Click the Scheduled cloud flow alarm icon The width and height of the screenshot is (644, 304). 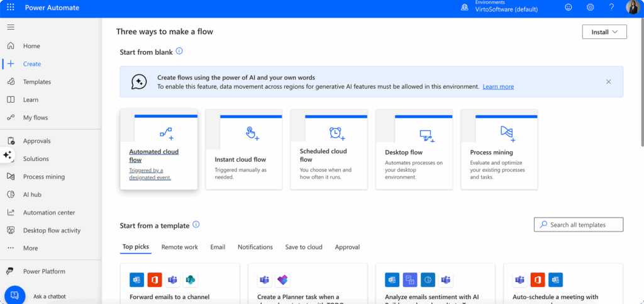click(337, 133)
